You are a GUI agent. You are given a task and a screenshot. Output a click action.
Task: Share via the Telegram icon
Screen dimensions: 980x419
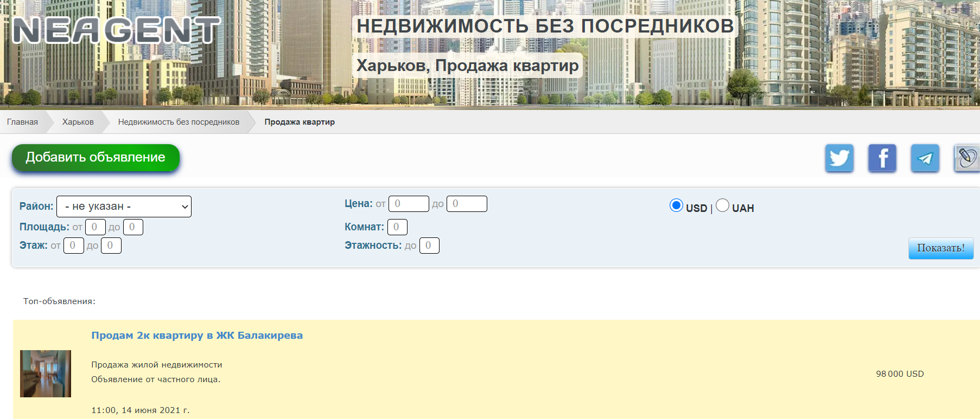tap(925, 158)
